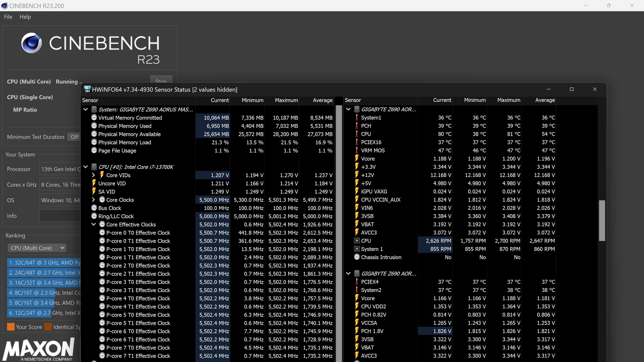Click the Minimum column header in left sensor pane

(x=247, y=100)
